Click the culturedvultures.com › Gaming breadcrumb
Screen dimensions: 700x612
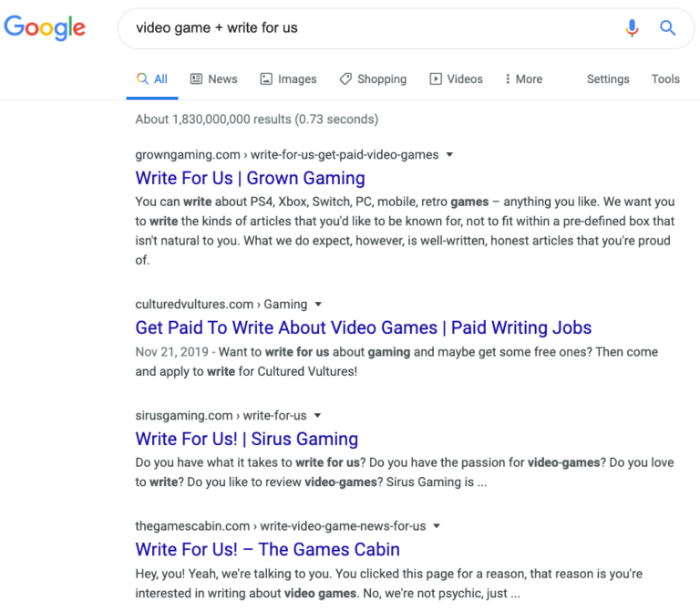pyautogui.click(x=221, y=305)
